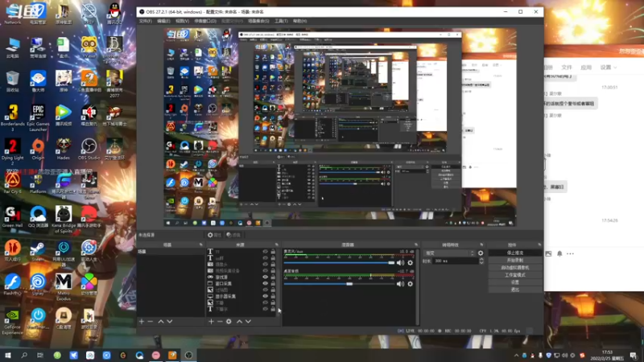Open Metro Exodus desktop shortcut
Viewport: 644px width, 362px height.
tap(64, 287)
